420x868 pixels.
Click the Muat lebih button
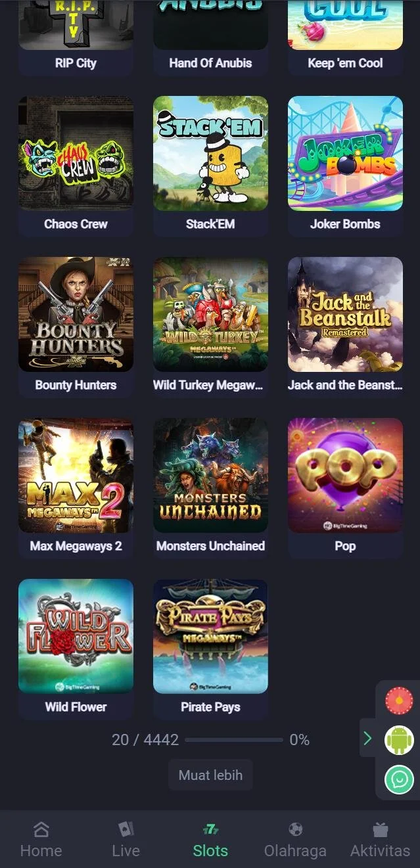point(210,775)
